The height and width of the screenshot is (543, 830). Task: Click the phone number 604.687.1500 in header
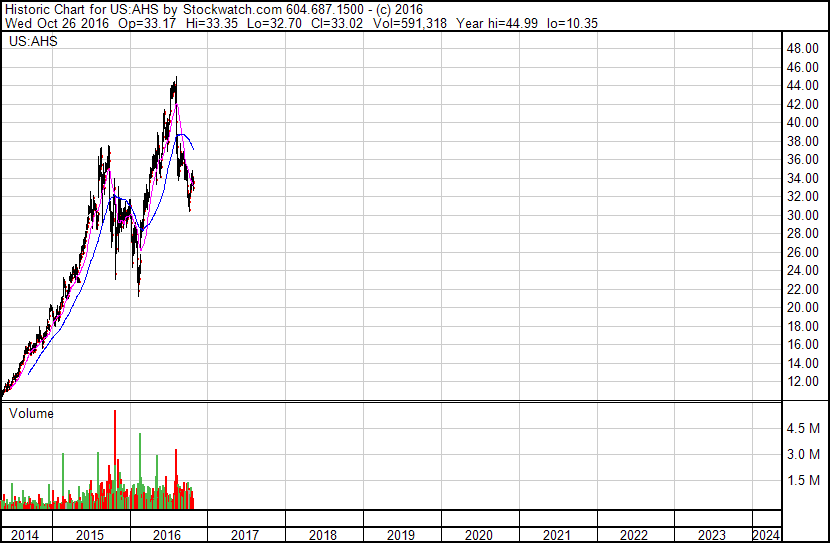click(x=325, y=9)
